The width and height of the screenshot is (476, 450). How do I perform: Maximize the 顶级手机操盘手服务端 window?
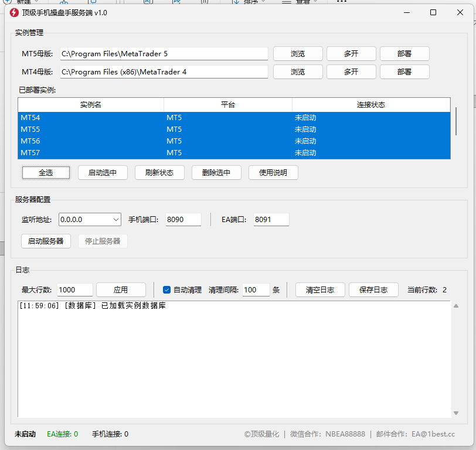point(433,12)
